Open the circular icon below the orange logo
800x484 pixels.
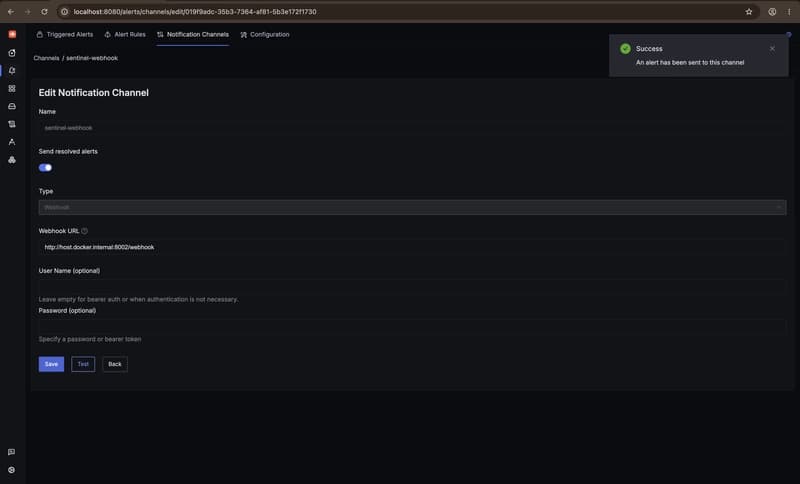12,53
